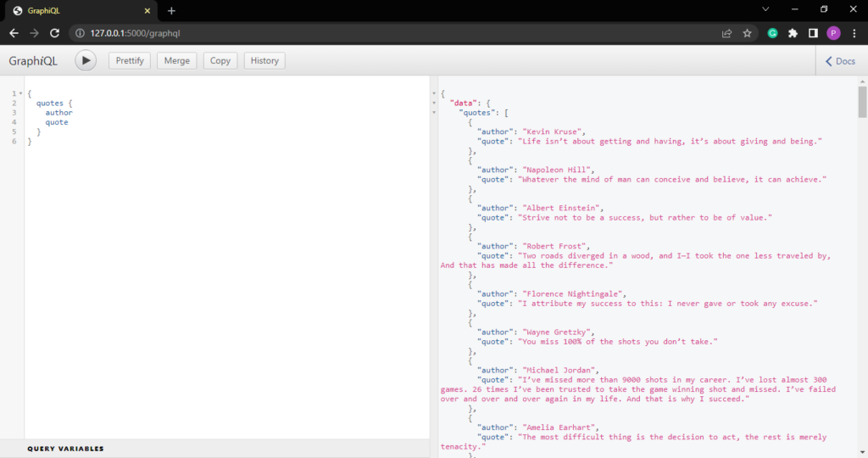Click the "Albert Einstein" author value
This screenshot has height=458, width=868.
click(561, 209)
